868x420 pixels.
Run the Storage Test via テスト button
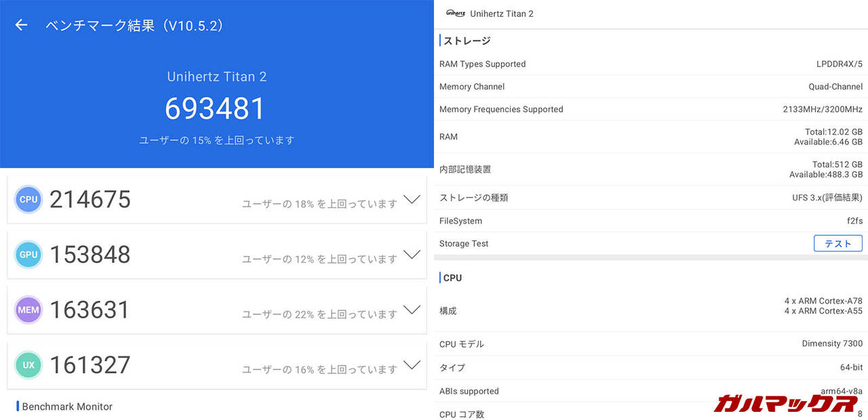tap(837, 243)
